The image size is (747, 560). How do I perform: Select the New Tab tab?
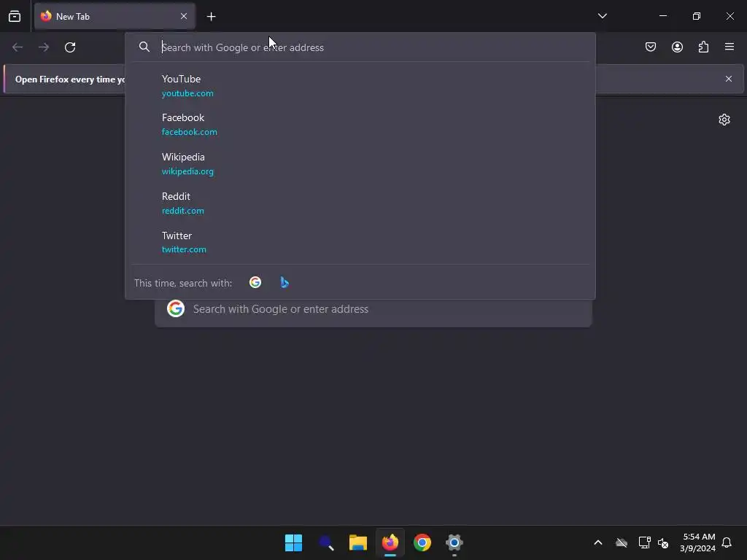[x=115, y=16]
